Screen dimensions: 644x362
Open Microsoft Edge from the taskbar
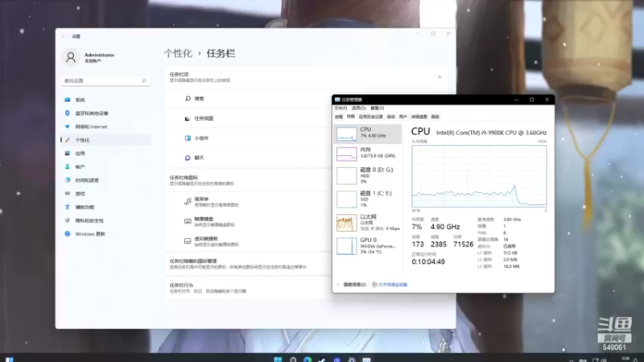[308, 359]
